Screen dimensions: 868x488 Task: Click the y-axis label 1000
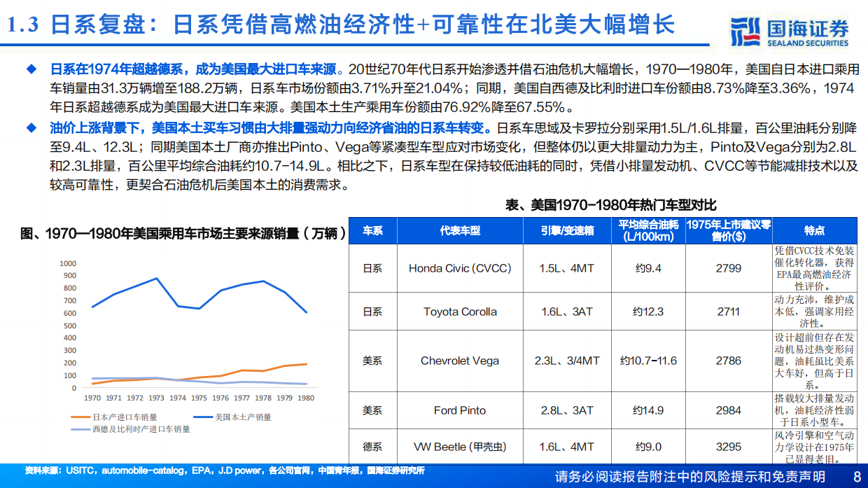click(x=68, y=263)
